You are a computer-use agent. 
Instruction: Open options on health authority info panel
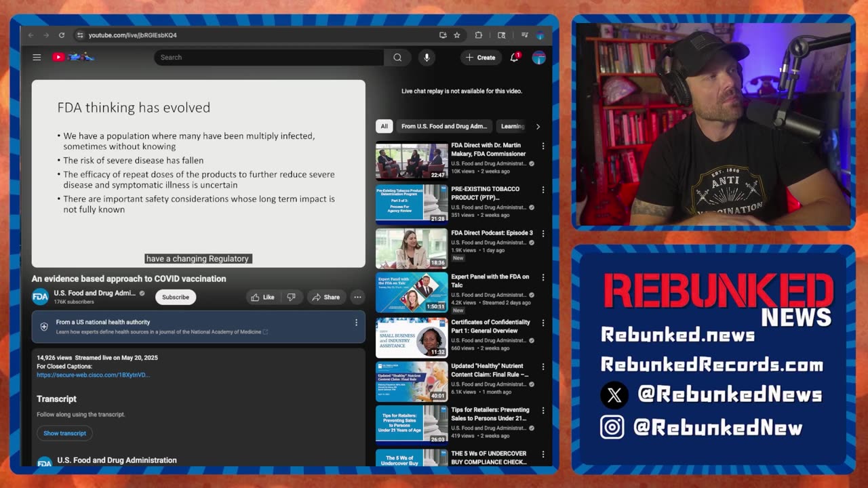click(356, 323)
